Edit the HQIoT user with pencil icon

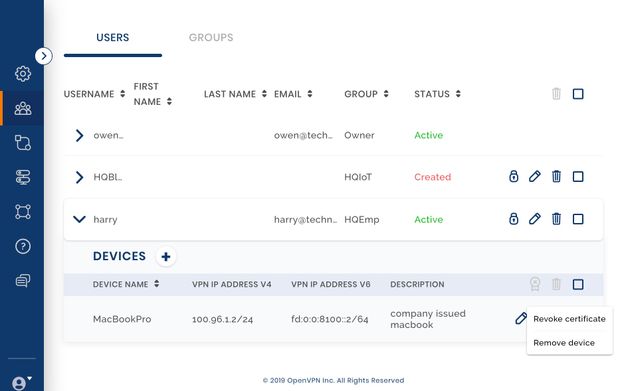click(x=535, y=176)
